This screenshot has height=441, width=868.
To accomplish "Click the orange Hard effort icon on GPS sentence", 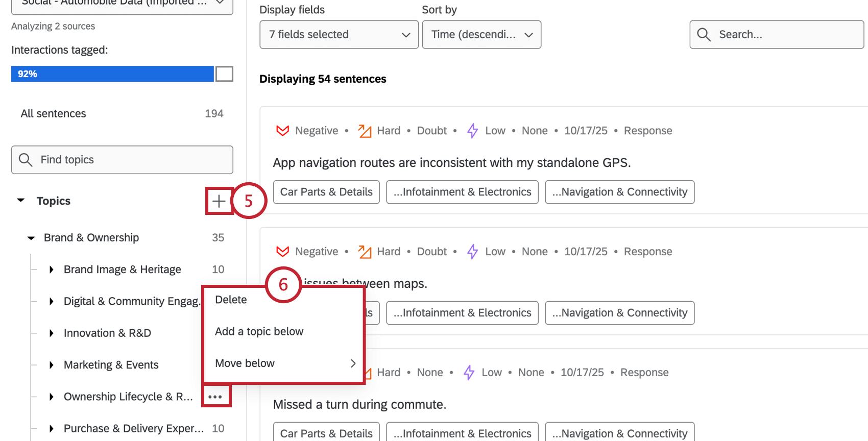I will tap(364, 130).
